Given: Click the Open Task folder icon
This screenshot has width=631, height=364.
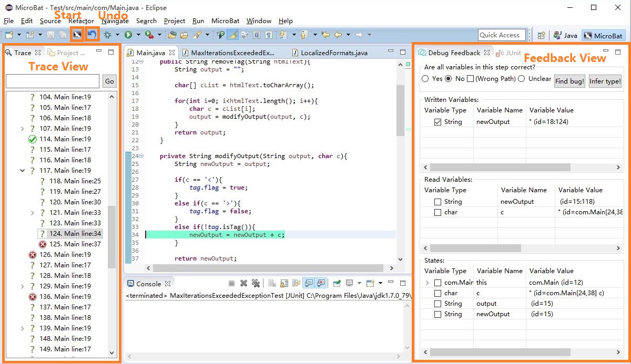Looking at the screenshot, I should click(184, 35).
